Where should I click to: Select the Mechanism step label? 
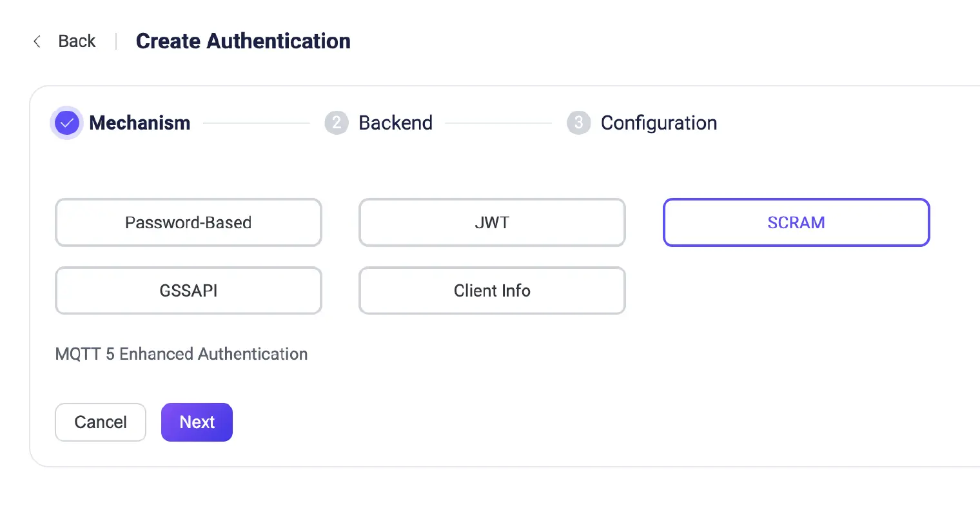140,122
